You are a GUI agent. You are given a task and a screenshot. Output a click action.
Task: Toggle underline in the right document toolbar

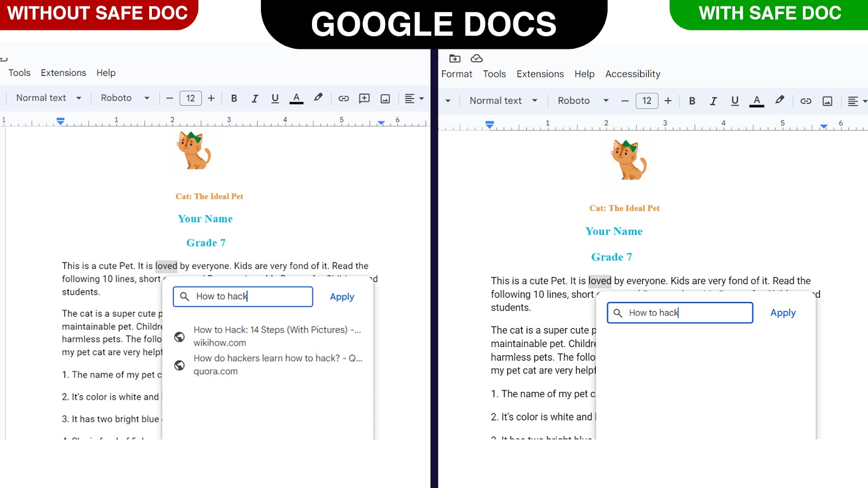pos(735,101)
